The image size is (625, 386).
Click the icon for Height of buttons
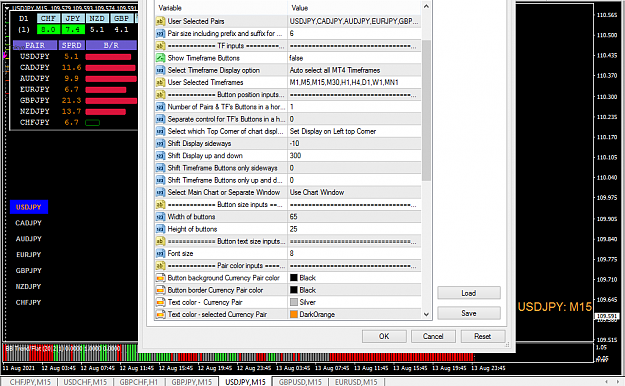[x=160, y=229]
